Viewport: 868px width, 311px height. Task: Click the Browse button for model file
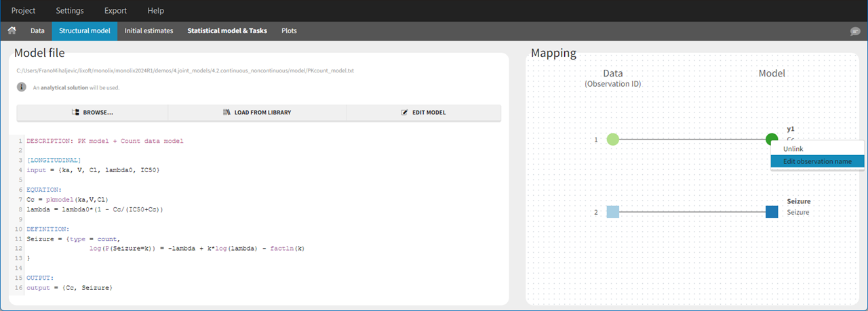point(92,112)
